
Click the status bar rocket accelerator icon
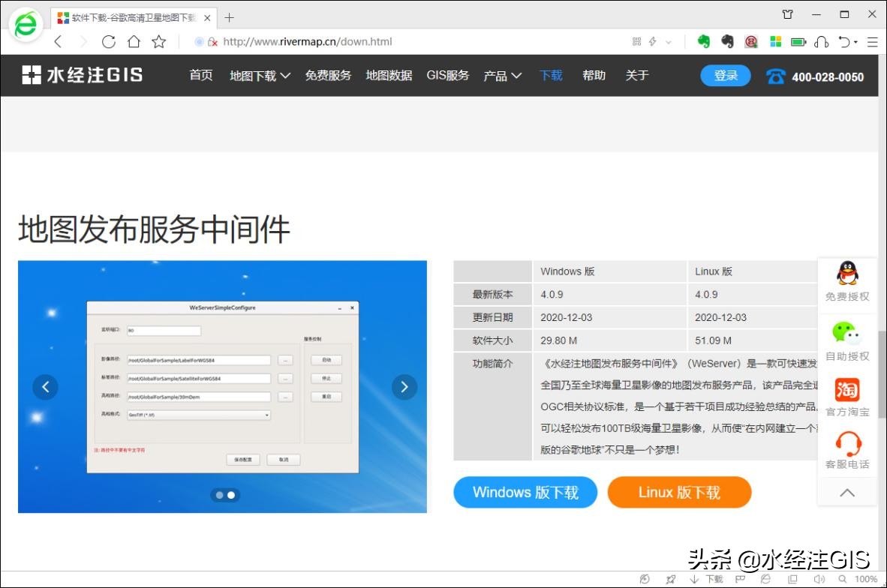point(671,579)
